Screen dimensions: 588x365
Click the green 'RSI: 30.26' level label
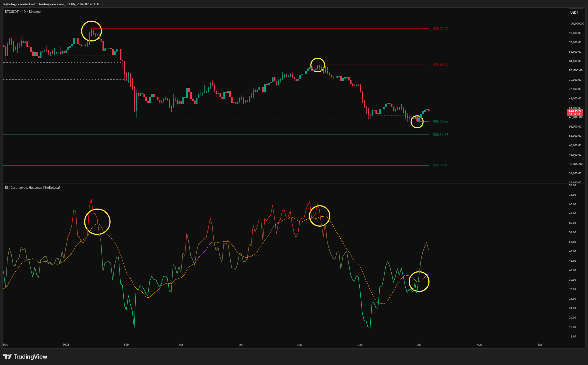[441, 121]
